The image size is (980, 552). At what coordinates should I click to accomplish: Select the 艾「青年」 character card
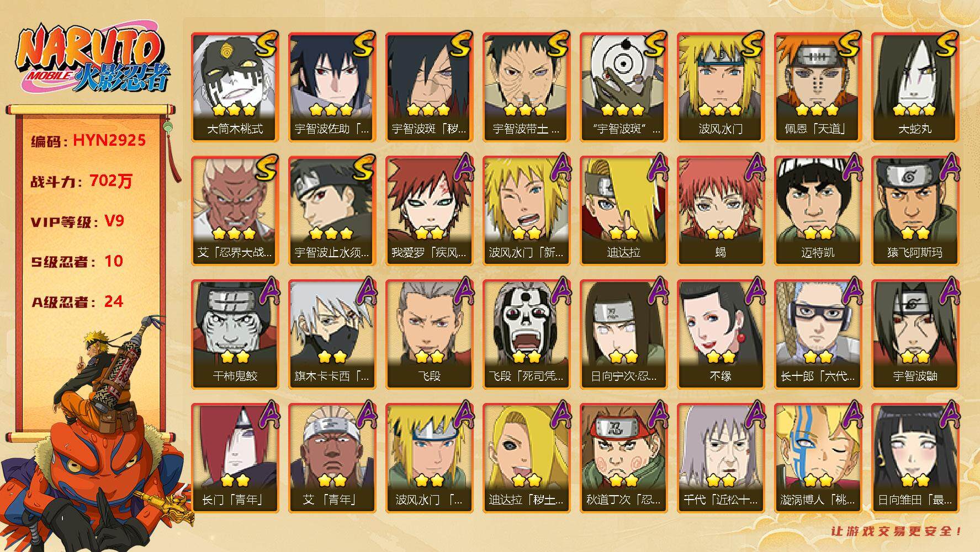pos(332,458)
